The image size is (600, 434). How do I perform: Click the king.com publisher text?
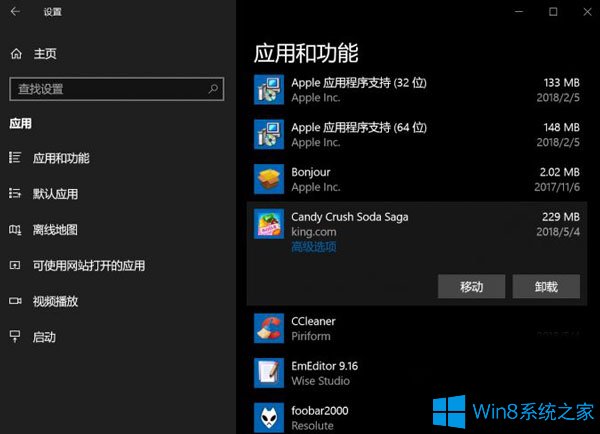pyautogui.click(x=314, y=232)
